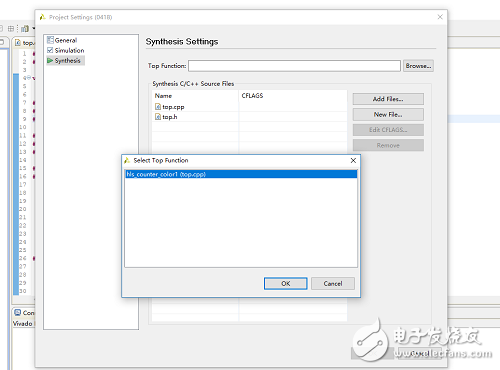Click the grid toolbar icon in the main window
The height and width of the screenshot is (370, 500).
(11, 29)
